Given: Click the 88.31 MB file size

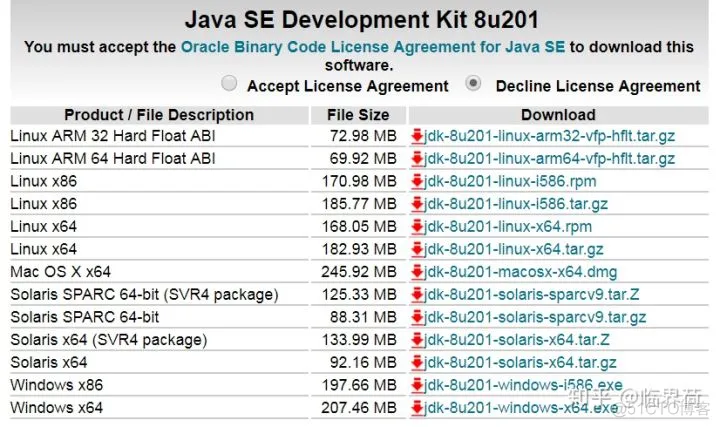Looking at the screenshot, I should [363, 317].
